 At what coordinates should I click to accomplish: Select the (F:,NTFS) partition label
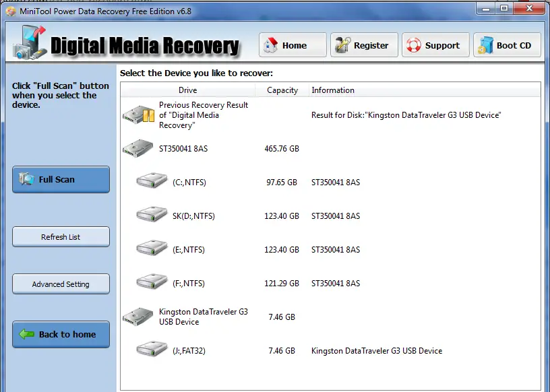tap(188, 284)
